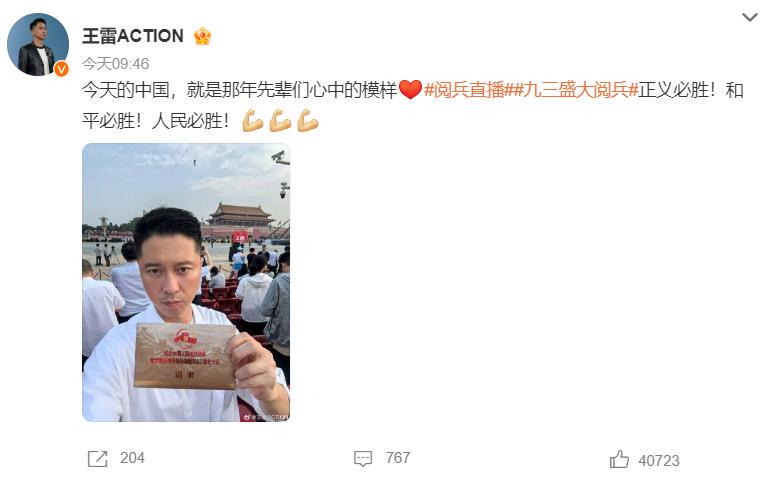This screenshot has height=481, width=773.
Task: Click the last flexed bicep emoji
Action: 308,121
